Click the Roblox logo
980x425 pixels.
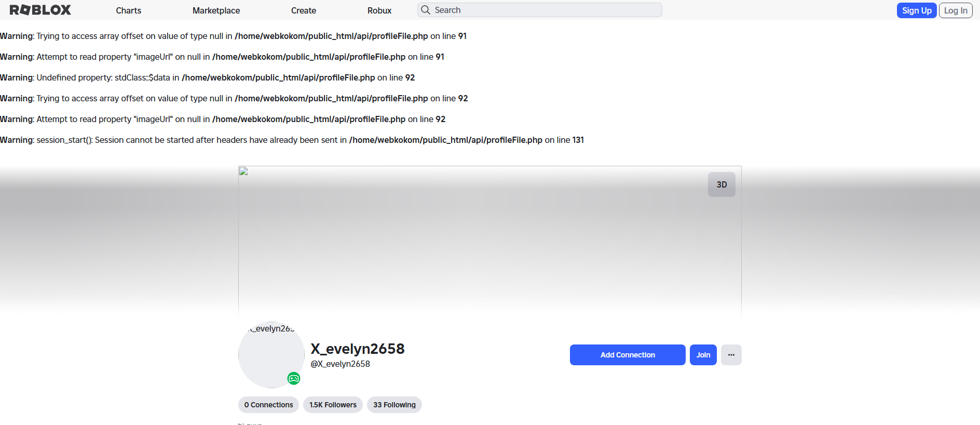pyautogui.click(x=40, y=10)
